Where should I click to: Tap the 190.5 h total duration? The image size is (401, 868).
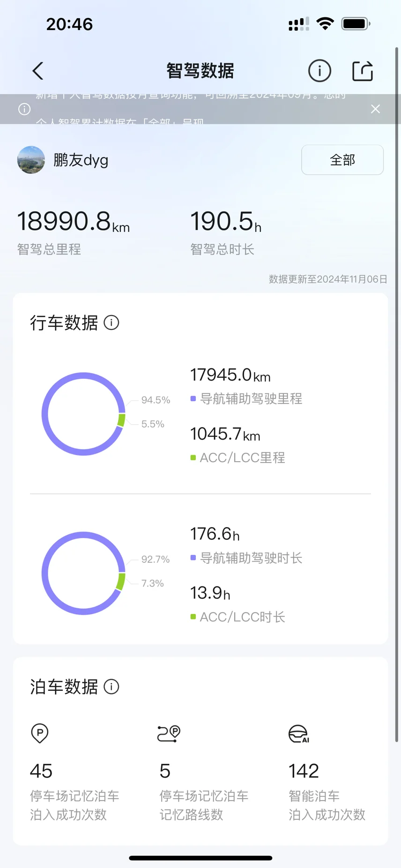click(226, 221)
